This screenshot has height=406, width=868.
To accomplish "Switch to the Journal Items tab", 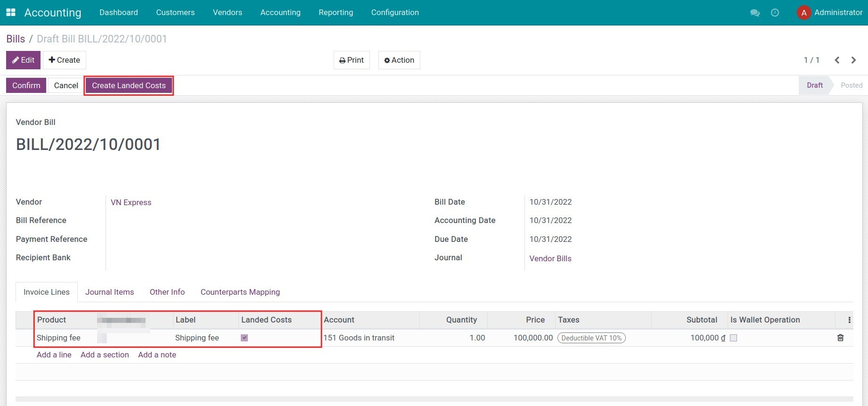I will point(109,292).
